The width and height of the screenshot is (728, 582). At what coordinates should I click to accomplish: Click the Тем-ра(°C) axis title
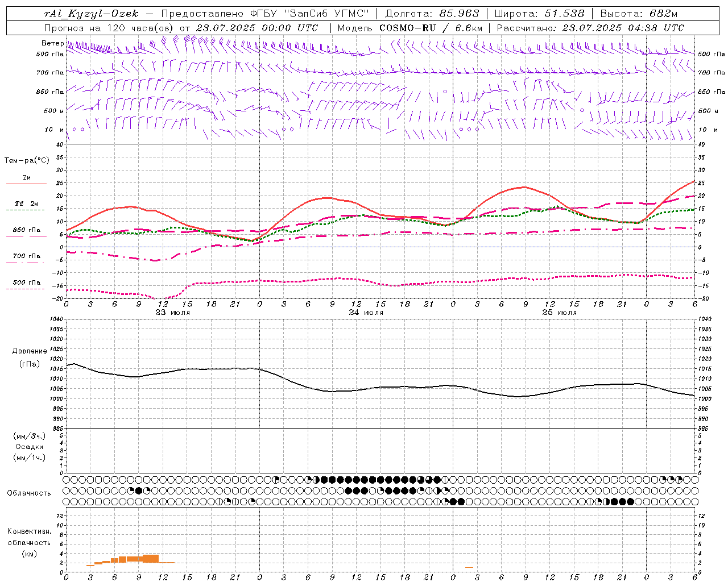27,161
